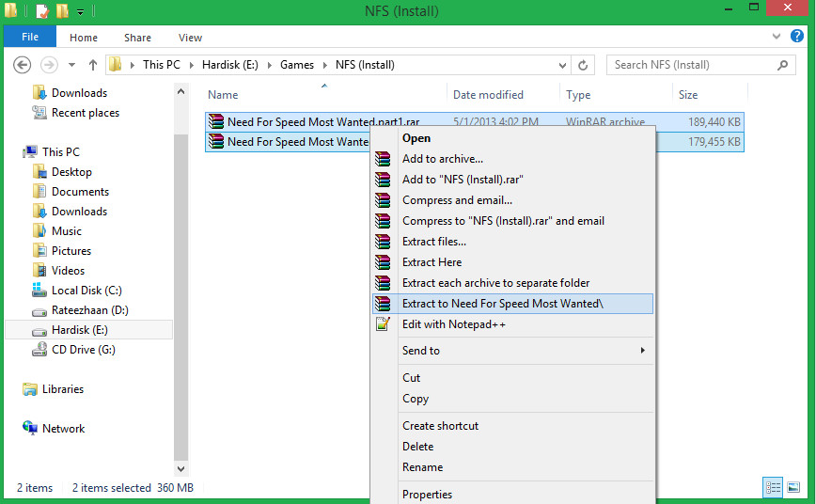The image size is (816, 504).
Task: Expand the Games breadcrumb arrow
Action: [324, 65]
